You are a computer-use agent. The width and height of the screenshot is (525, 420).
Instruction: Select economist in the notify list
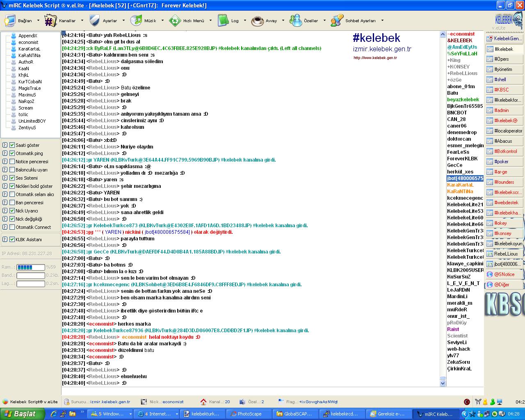coord(28,42)
